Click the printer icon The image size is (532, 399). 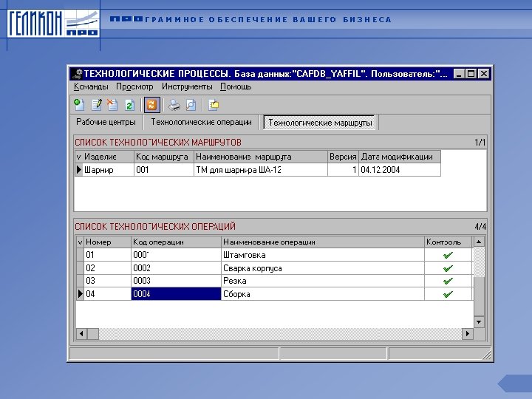(x=174, y=105)
